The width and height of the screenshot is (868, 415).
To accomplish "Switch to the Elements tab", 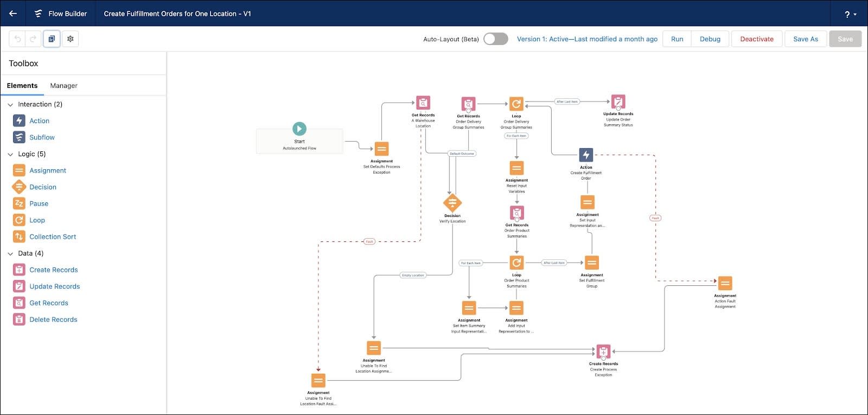I will (x=22, y=86).
